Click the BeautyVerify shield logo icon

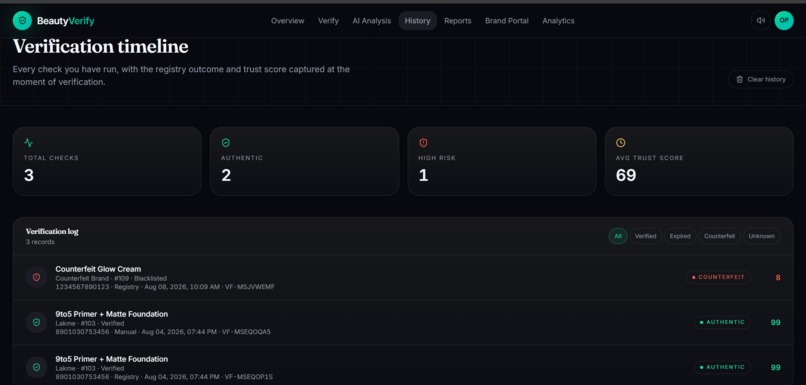[22, 21]
